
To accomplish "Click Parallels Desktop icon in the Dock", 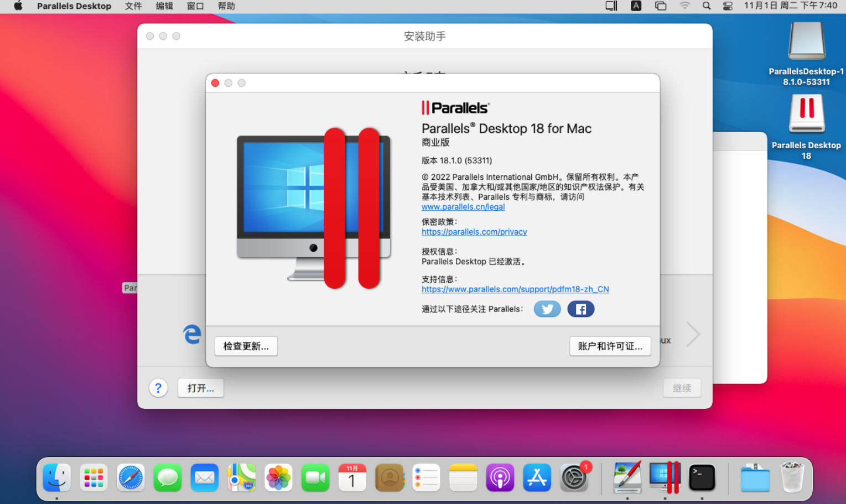I will tap(665, 477).
